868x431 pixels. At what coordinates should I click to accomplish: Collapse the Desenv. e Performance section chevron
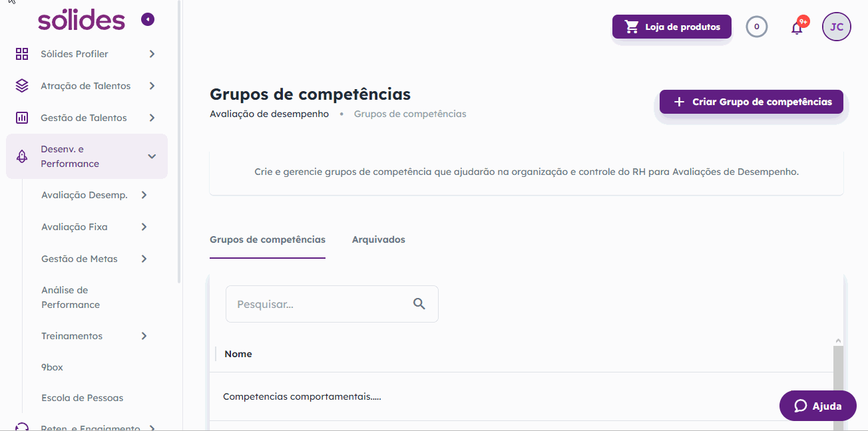click(152, 156)
